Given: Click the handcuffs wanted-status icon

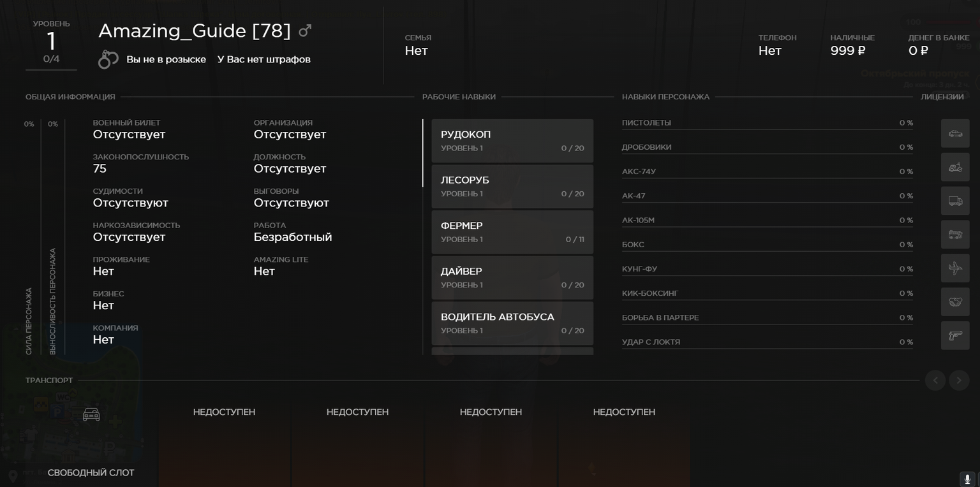Looking at the screenshot, I should pyautogui.click(x=108, y=59).
